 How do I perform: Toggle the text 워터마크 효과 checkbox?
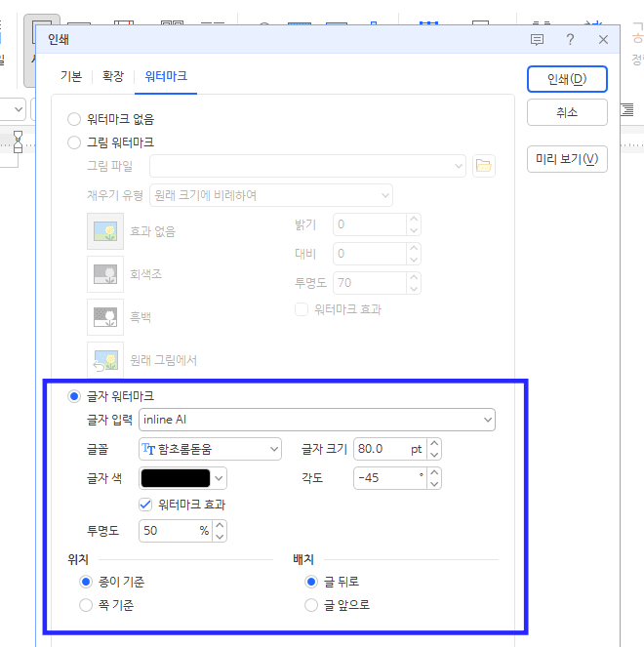(x=145, y=505)
